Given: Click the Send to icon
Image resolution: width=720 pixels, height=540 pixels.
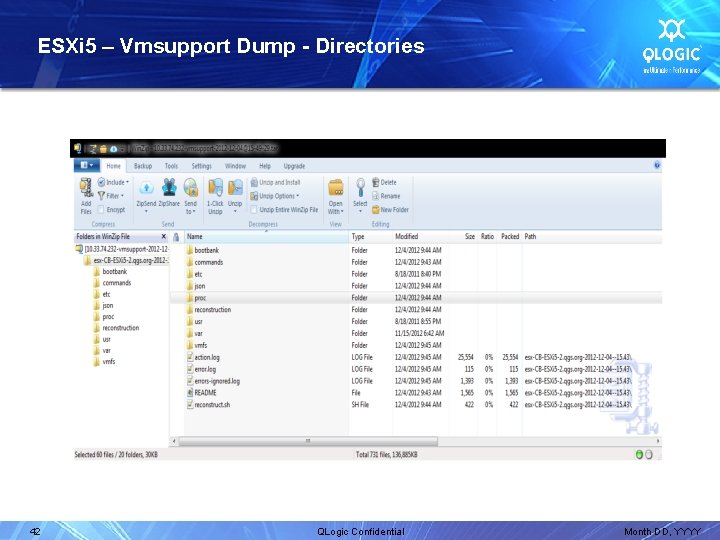Looking at the screenshot, I should (x=191, y=188).
